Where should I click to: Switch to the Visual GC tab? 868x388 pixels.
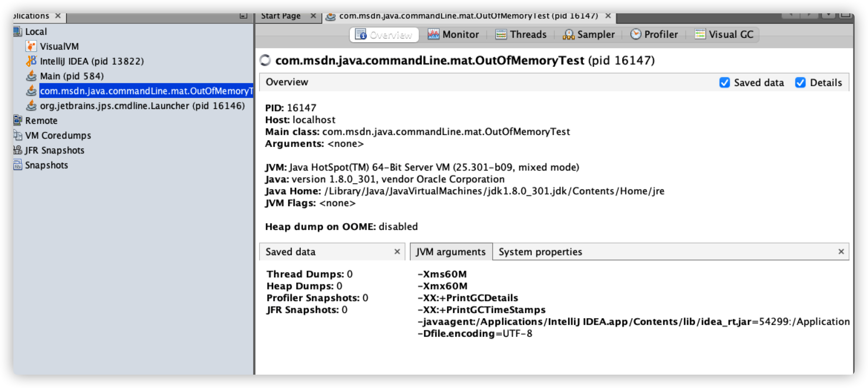click(724, 34)
